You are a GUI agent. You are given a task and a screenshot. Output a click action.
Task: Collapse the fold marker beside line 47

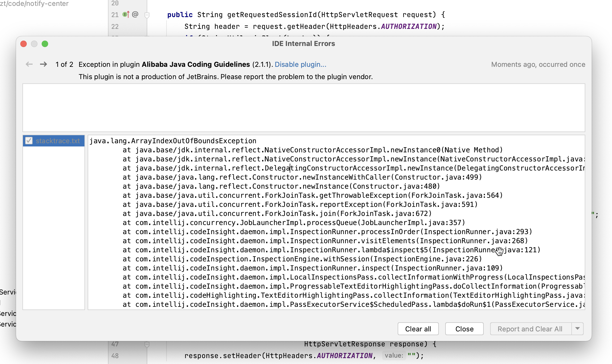tap(147, 344)
